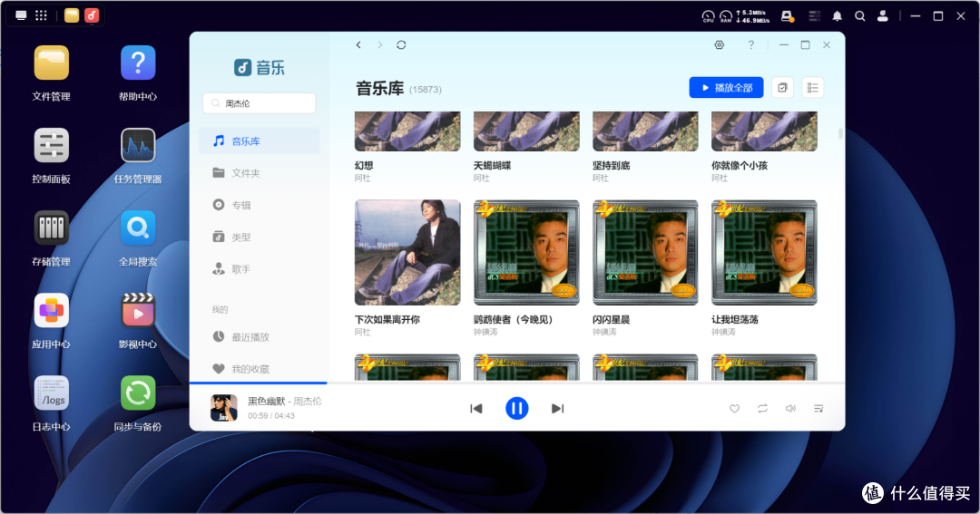Select music app in top taskbar
This screenshot has width=980, height=514.
92,15
